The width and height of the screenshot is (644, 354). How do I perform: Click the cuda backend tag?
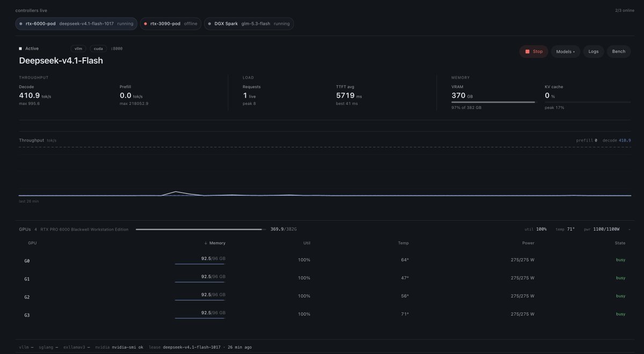point(98,48)
